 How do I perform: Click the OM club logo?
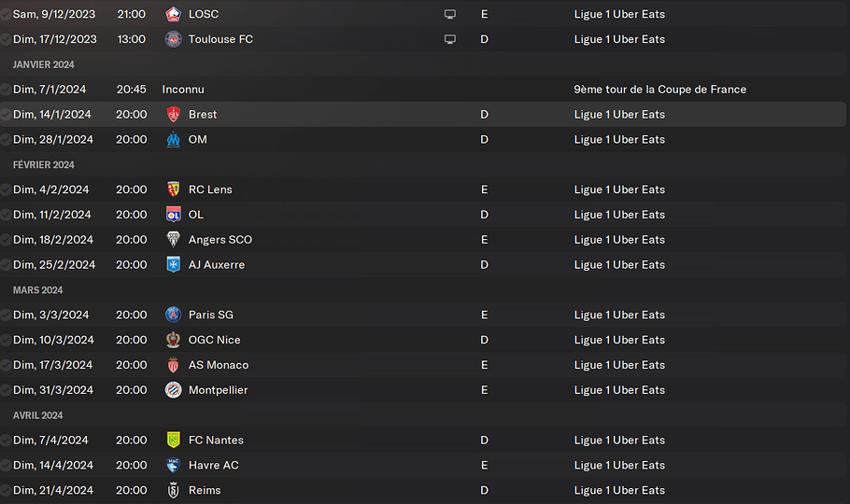(x=173, y=139)
